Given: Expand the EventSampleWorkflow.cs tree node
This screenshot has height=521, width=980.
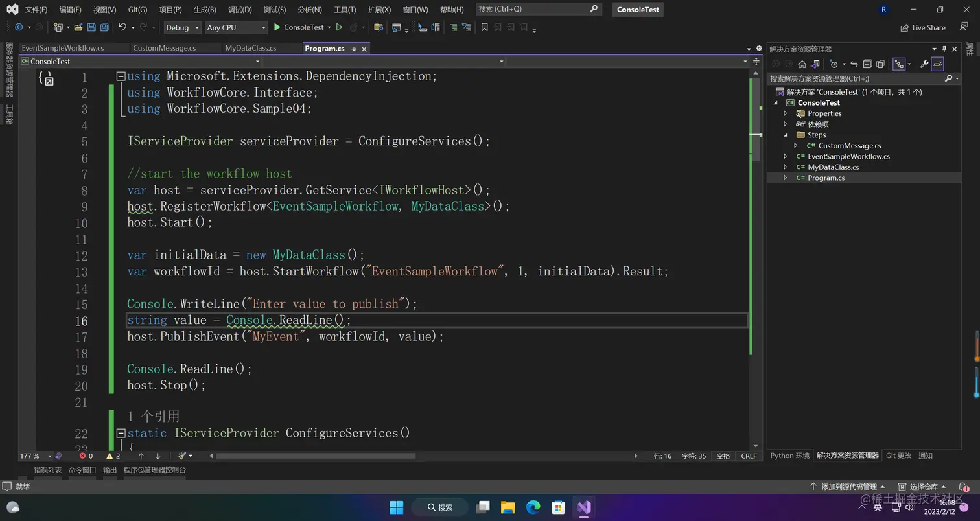Looking at the screenshot, I should (x=786, y=156).
